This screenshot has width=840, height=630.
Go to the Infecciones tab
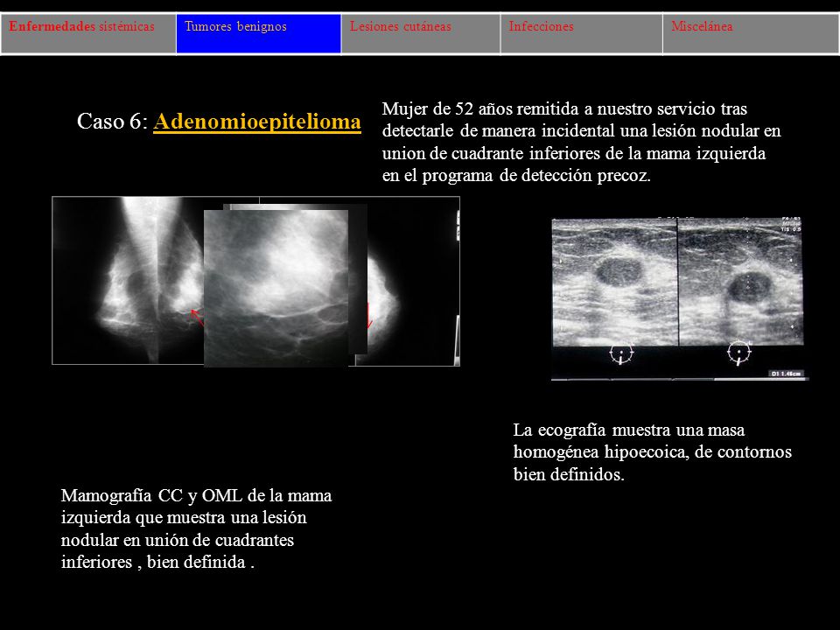tap(582, 34)
